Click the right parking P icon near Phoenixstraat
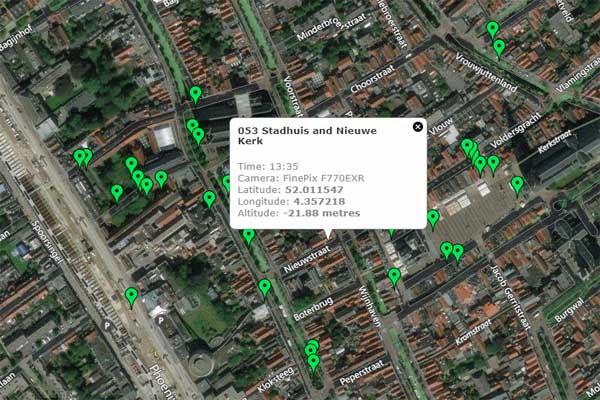The image size is (600, 400). pyautogui.click(x=161, y=320)
